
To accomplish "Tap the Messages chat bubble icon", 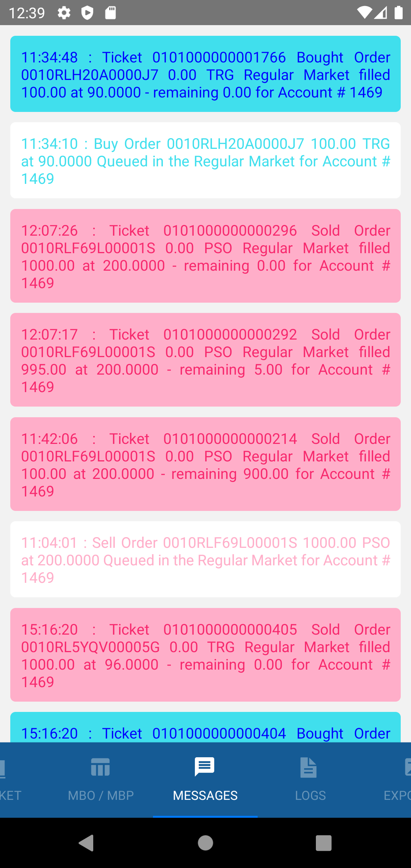I will click(x=205, y=767).
